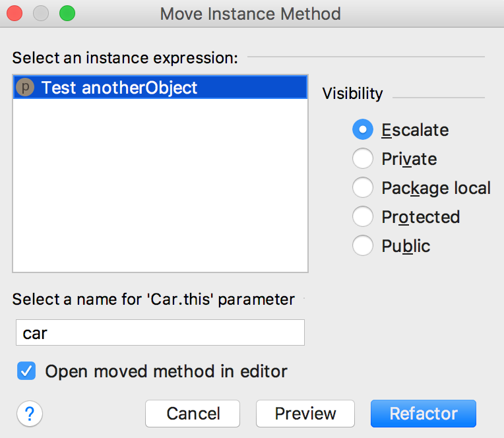Uncheck Open moved method in editor checkbox

(x=26, y=371)
